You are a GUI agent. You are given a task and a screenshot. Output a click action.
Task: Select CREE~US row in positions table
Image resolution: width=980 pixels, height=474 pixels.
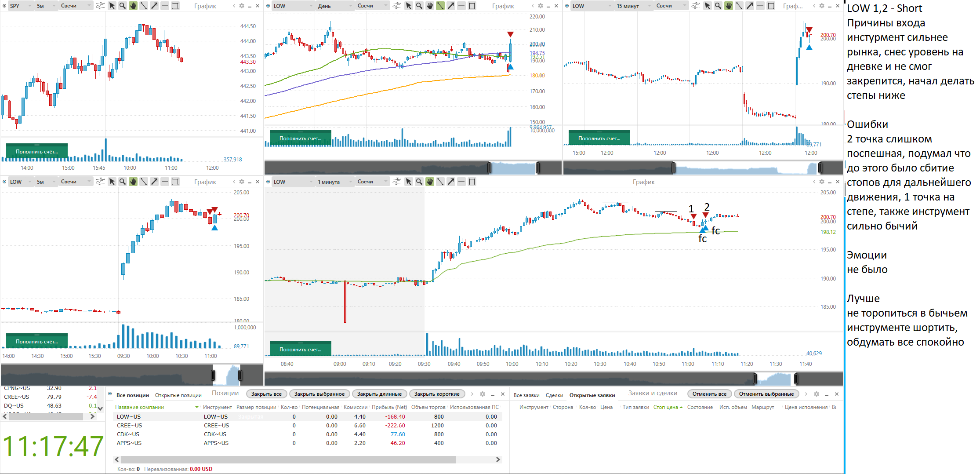pyautogui.click(x=308, y=425)
